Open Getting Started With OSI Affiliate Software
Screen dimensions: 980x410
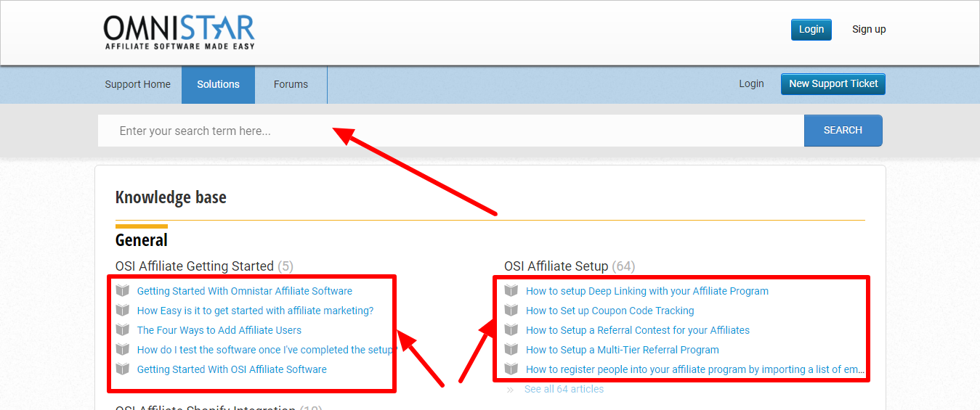pyautogui.click(x=232, y=369)
